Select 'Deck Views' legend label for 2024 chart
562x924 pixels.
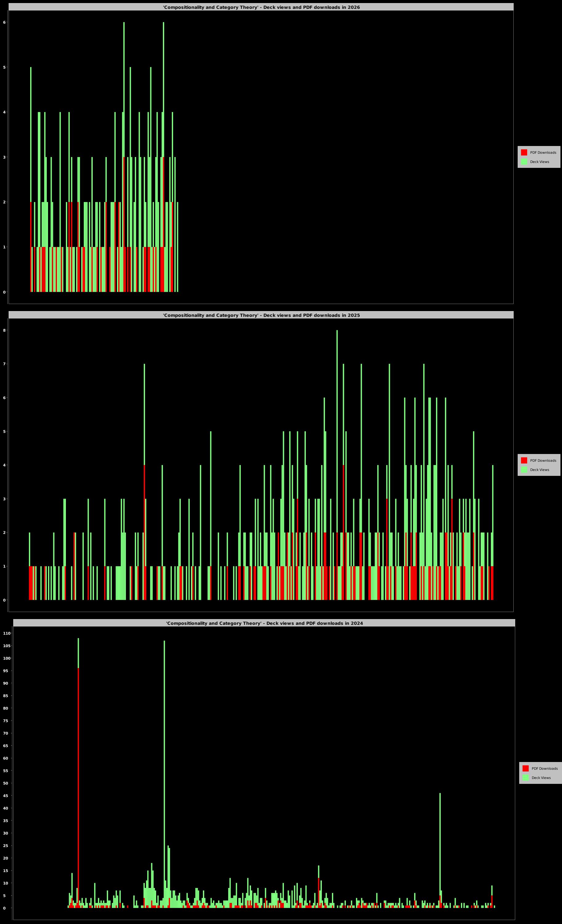tap(541, 778)
